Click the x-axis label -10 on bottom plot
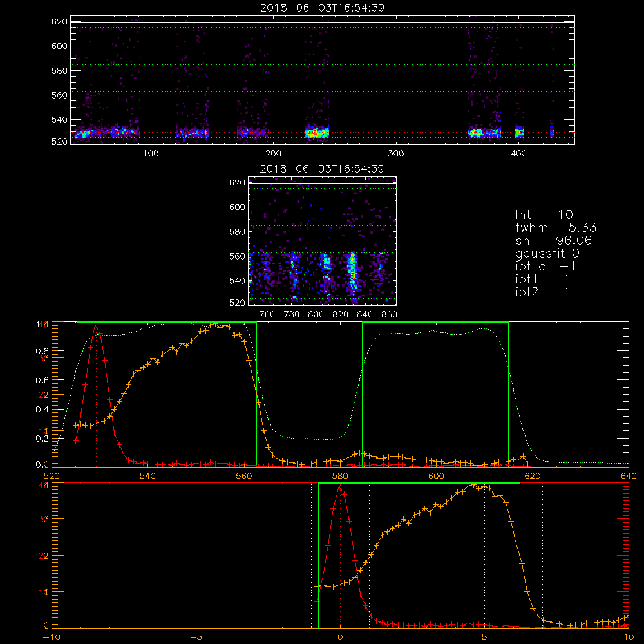 coord(52,638)
